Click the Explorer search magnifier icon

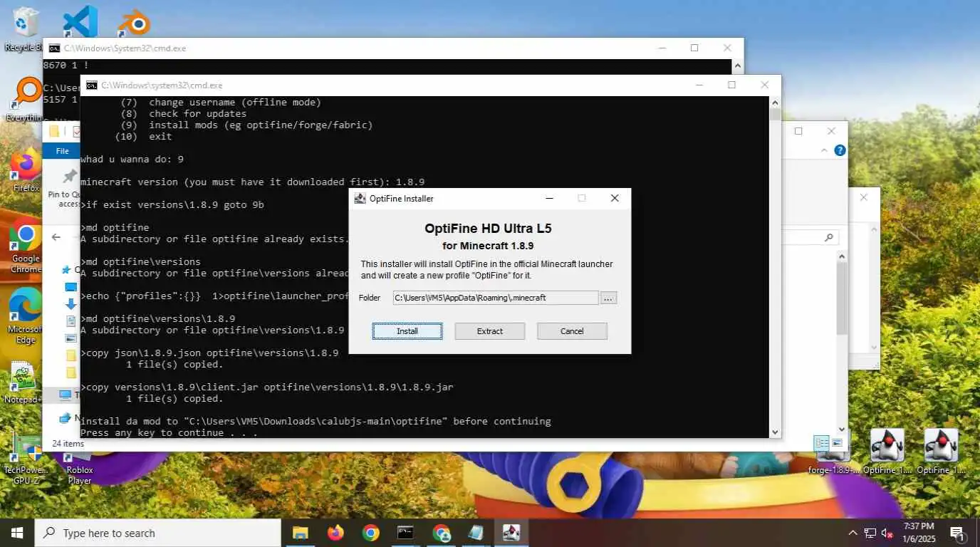pyautogui.click(x=828, y=238)
